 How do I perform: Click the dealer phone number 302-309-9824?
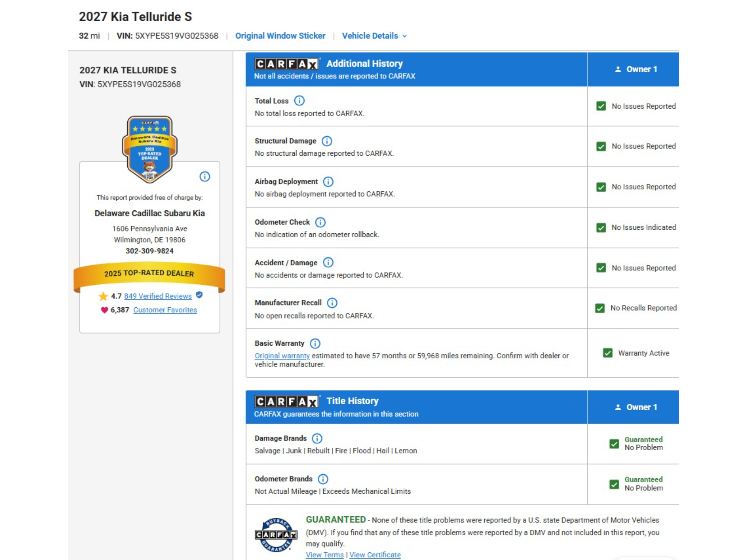(x=150, y=251)
